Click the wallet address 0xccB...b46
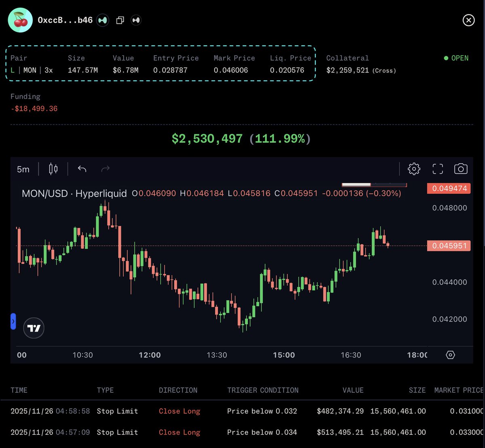The image size is (485, 448). [x=65, y=20]
